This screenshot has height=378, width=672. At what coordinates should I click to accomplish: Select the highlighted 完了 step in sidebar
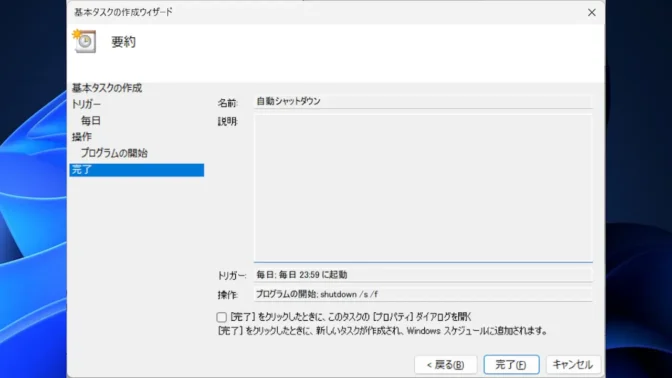(x=137, y=170)
